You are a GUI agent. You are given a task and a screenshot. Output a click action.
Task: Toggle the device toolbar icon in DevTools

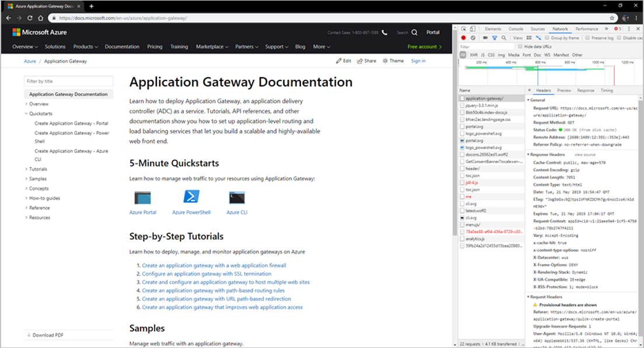click(x=473, y=29)
